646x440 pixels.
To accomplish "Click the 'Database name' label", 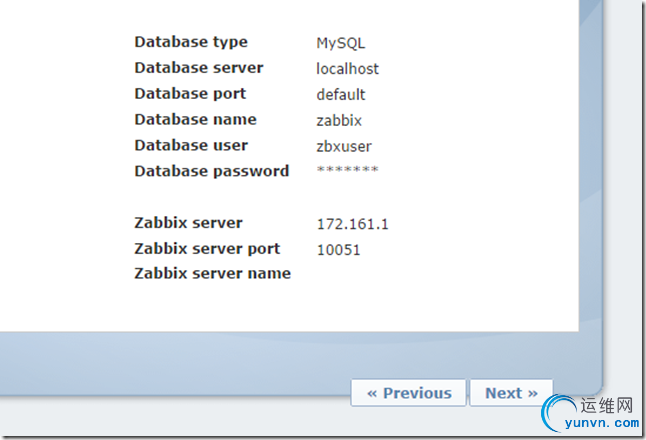I will pyautogui.click(x=195, y=119).
